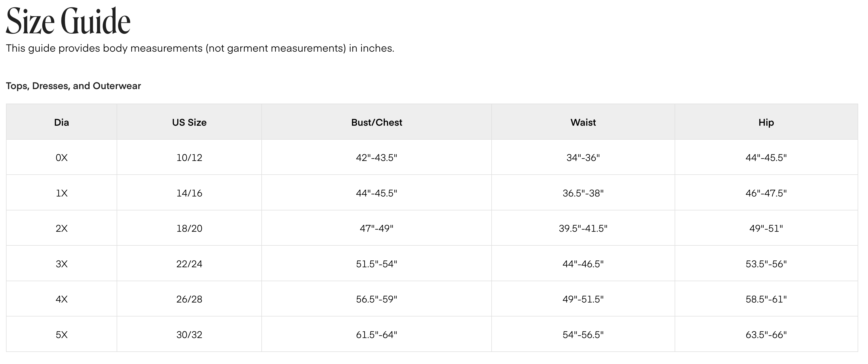Viewport: 868px width, 364px height.
Task: Select the 4X size cell
Action: pos(62,299)
